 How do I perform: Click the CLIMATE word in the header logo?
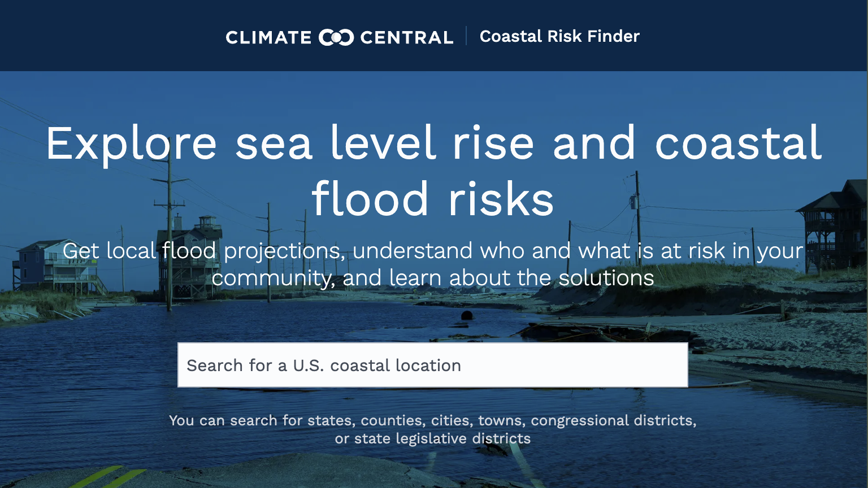[268, 37]
